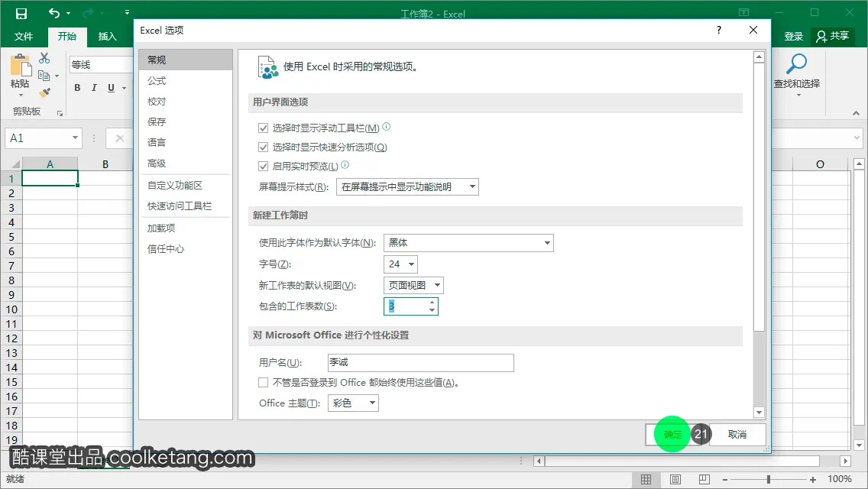Check always use these values regardless of sign-in
Viewport: 868px width, 489px height.
264,382
